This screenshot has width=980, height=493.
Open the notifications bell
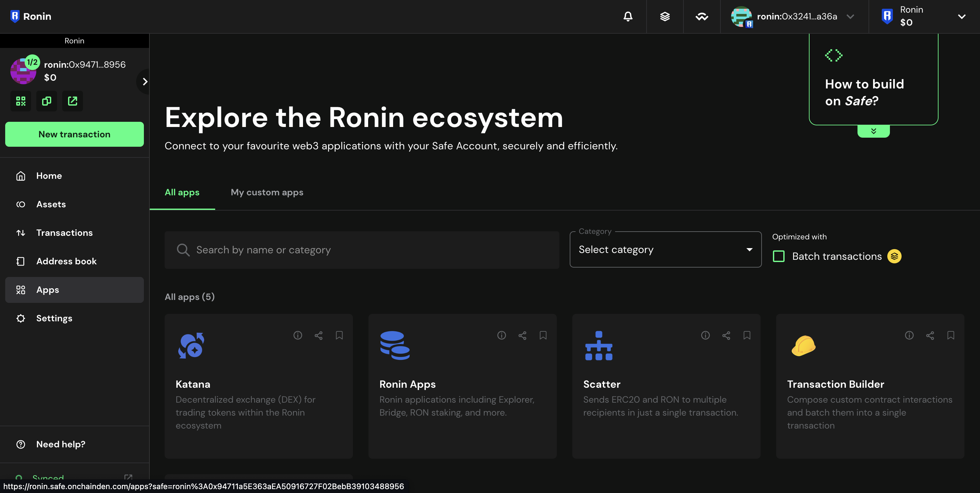(628, 16)
